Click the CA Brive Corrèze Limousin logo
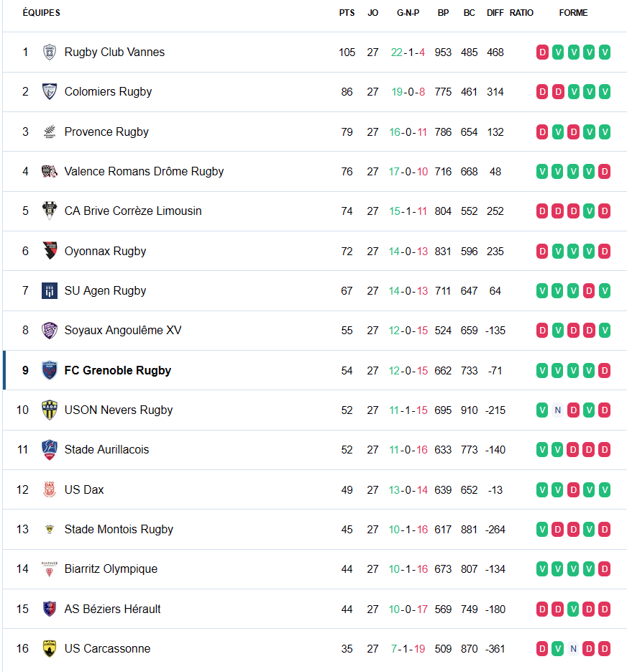627x672 pixels. pos(49,211)
